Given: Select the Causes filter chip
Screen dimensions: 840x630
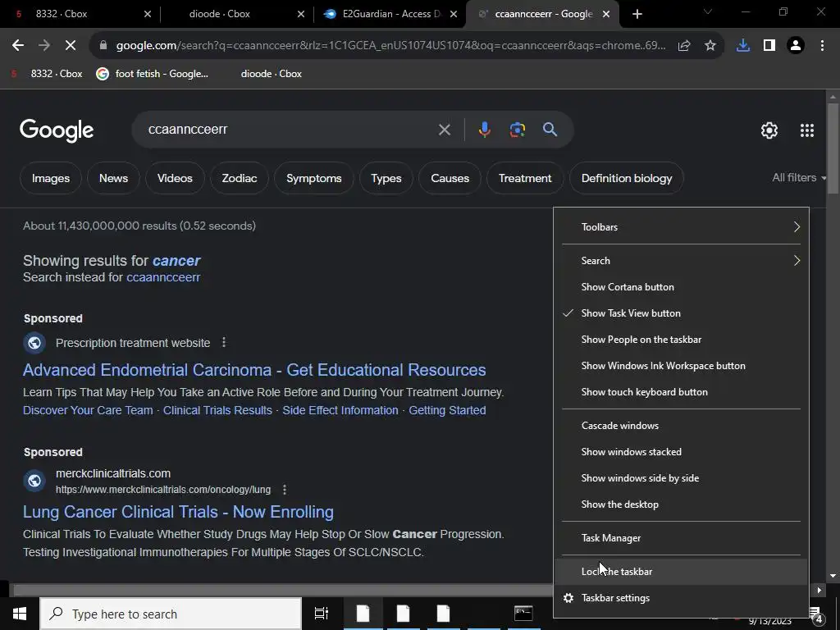Looking at the screenshot, I should 450,178.
